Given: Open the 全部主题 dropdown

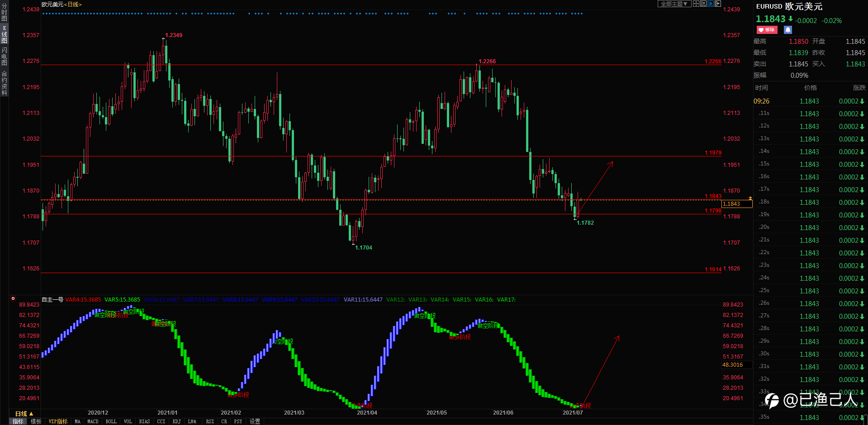Looking at the screenshot, I should point(674,4).
